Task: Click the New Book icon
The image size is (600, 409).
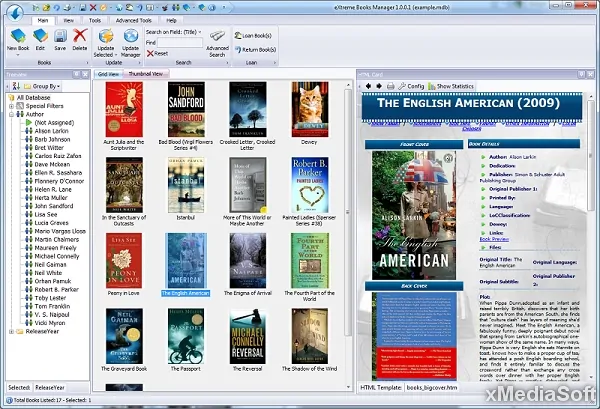Action: point(18,36)
